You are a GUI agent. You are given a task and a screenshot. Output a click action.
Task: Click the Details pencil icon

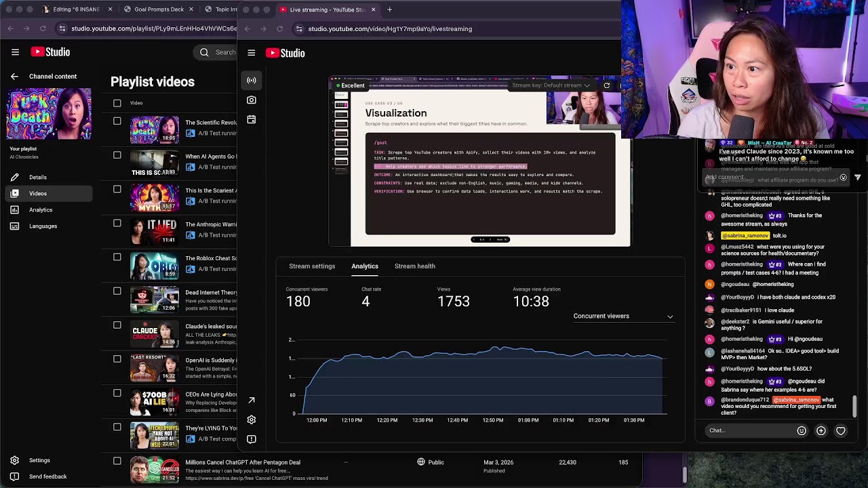click(14, 177)
